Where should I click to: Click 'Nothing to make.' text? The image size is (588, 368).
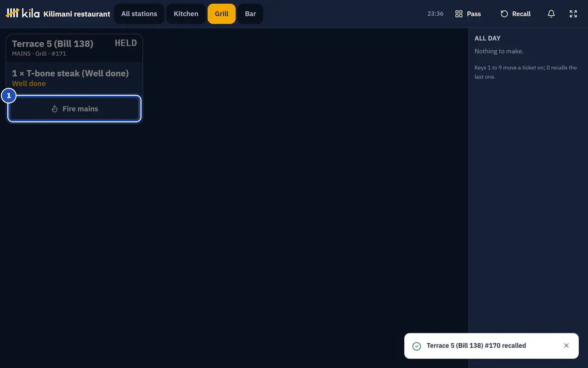[499, 51]
